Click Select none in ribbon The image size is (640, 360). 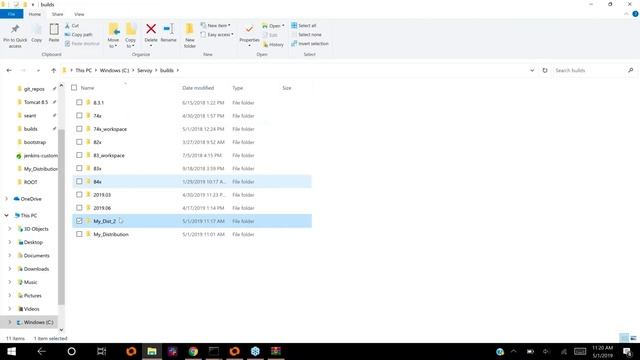point(307,35)
